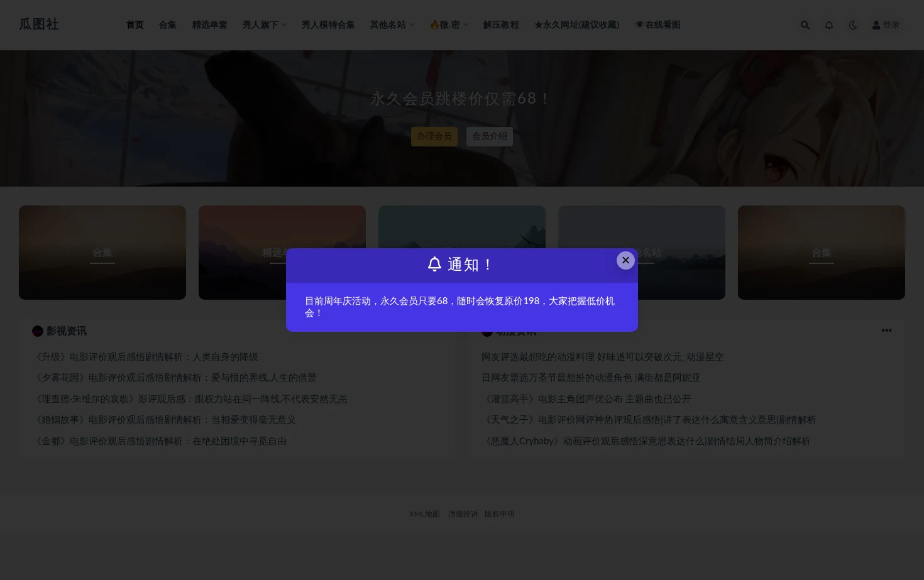Open article 《金都》电影评价
The height and width of the screenshot is (580, 924).
pos(160,441)
